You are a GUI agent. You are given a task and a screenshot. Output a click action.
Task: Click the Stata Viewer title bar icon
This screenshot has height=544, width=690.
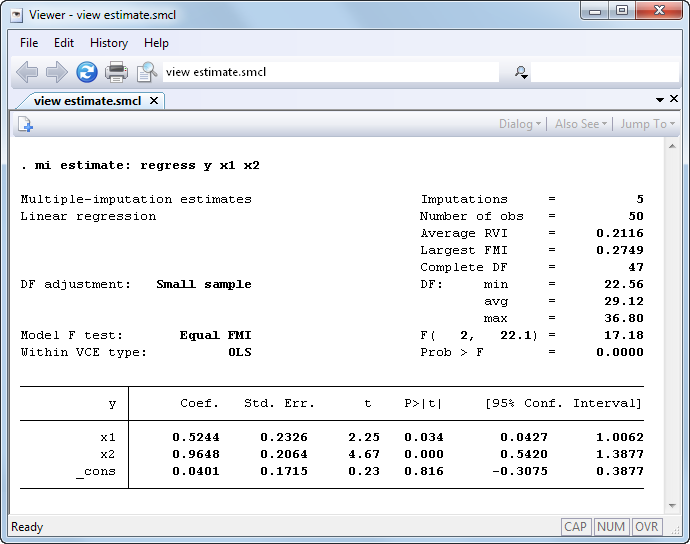coord(16,14)
